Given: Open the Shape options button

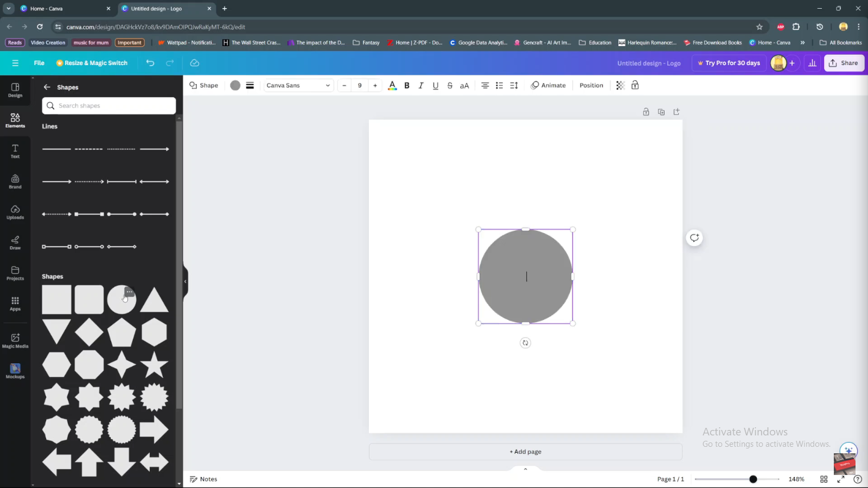Looking at the screenshot, I should point(204,85).
